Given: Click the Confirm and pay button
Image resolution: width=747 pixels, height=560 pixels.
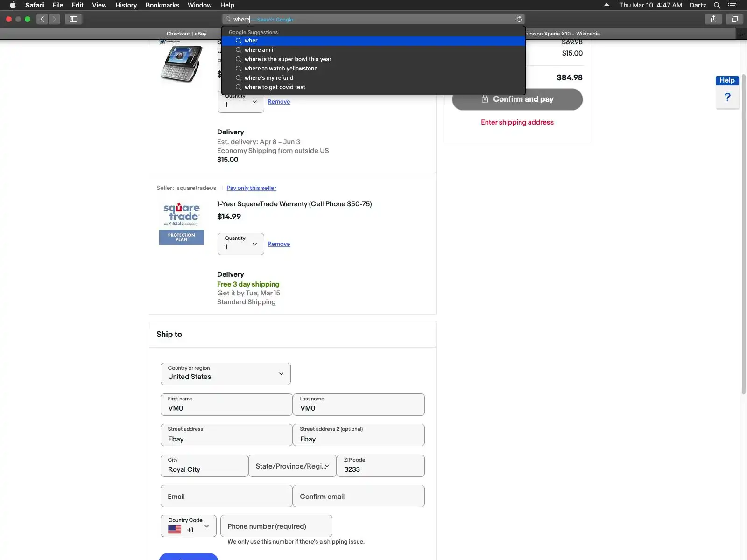Looking at the screenshot, I should (517, 99).
